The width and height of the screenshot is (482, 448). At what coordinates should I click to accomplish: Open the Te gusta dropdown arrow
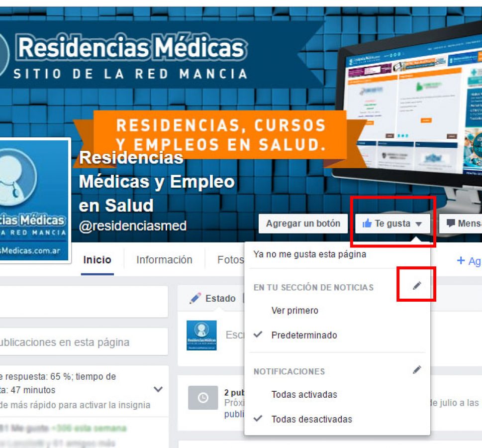click(x=418, y=224)
